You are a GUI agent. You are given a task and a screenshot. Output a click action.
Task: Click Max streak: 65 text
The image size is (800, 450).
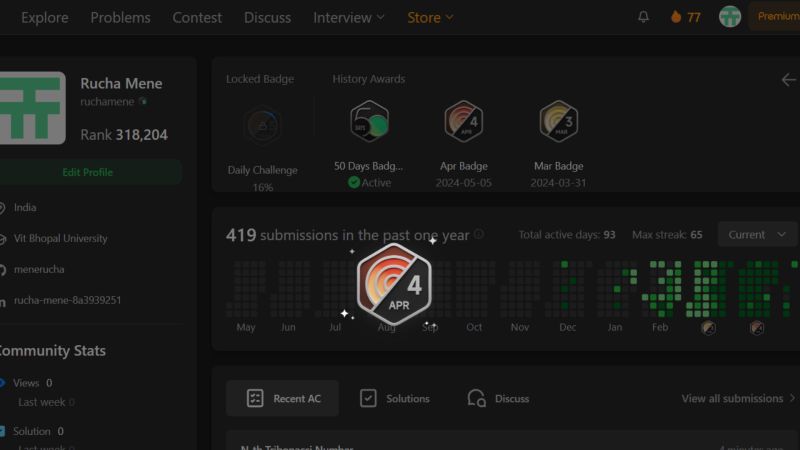tap(667, 235)
